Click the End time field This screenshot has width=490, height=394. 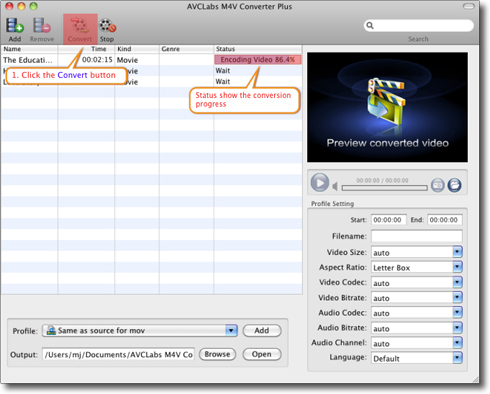445,220
